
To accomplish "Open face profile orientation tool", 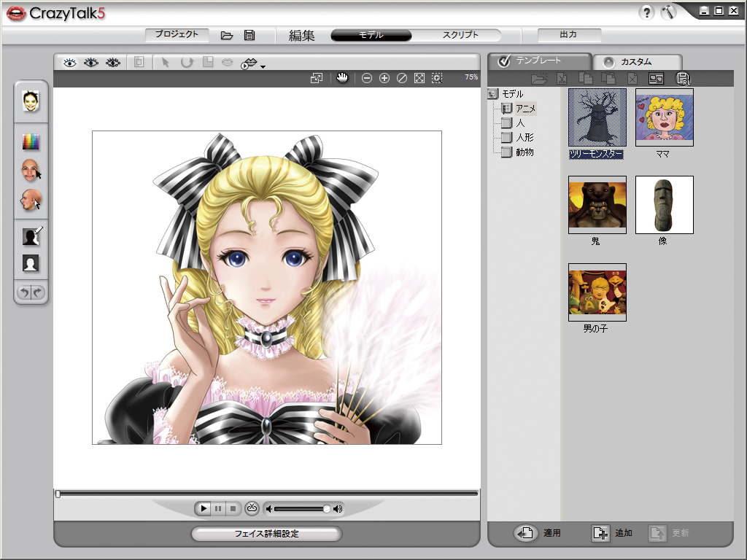I will point(31,200).
